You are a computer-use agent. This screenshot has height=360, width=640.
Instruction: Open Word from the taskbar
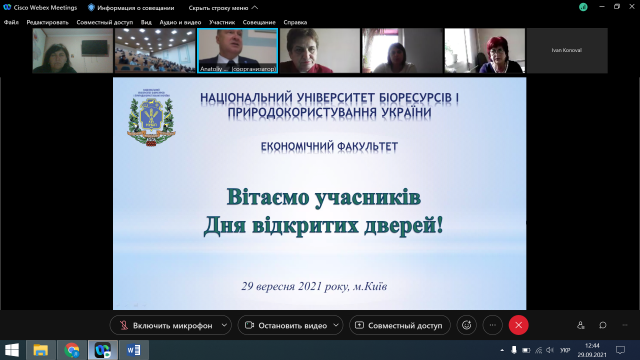pos(133,350)
